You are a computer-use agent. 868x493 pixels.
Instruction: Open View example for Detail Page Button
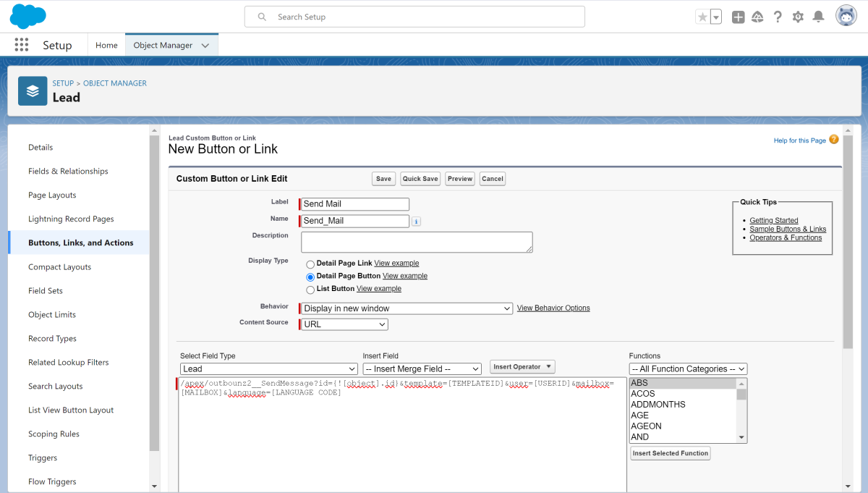coord(405,276)
